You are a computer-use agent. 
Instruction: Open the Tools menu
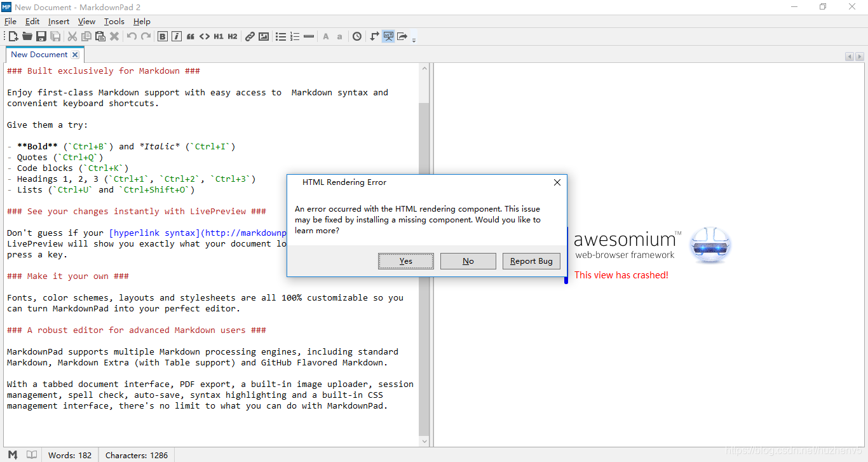(114, 22)
